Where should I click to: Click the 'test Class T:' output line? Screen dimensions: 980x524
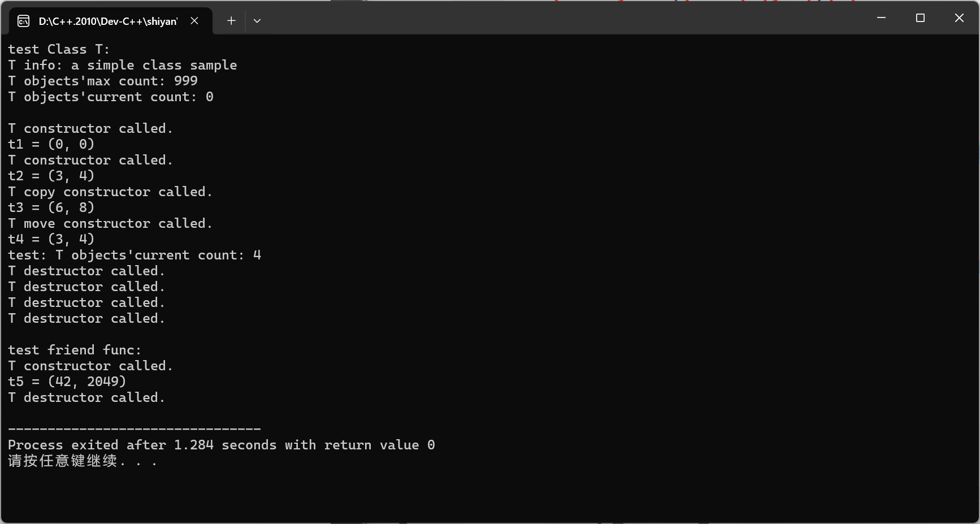click(x=59, y=49)
